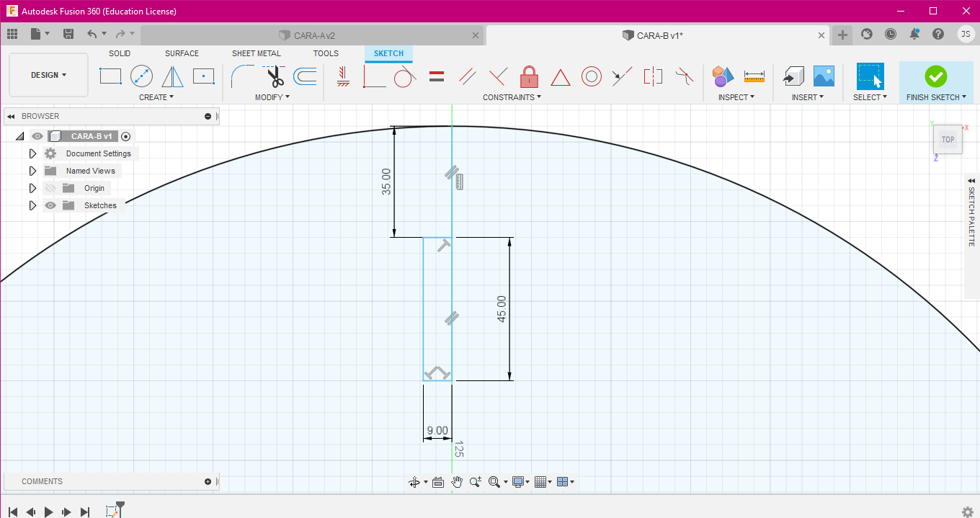
Task: Activate the CARA-B v1 component radio button
Action: click(x=126, y=136)
